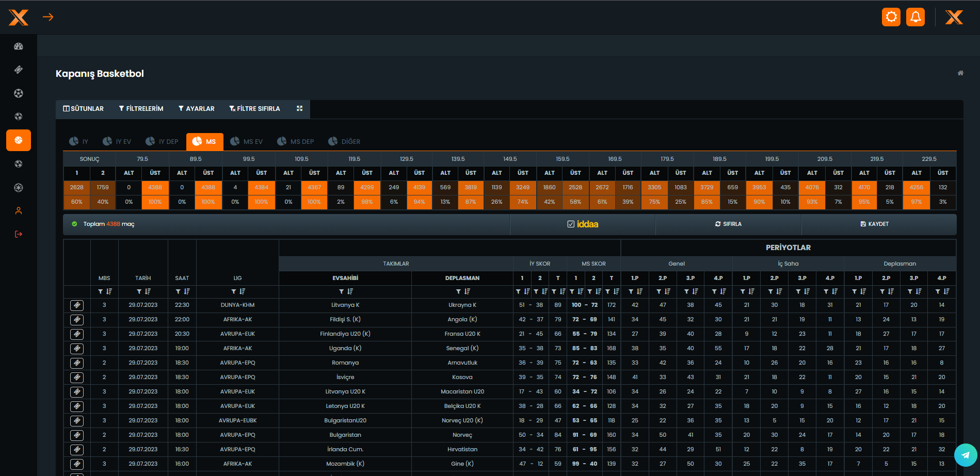Click the KAYDET save button
980x476 pixels.
click(874, 224)
